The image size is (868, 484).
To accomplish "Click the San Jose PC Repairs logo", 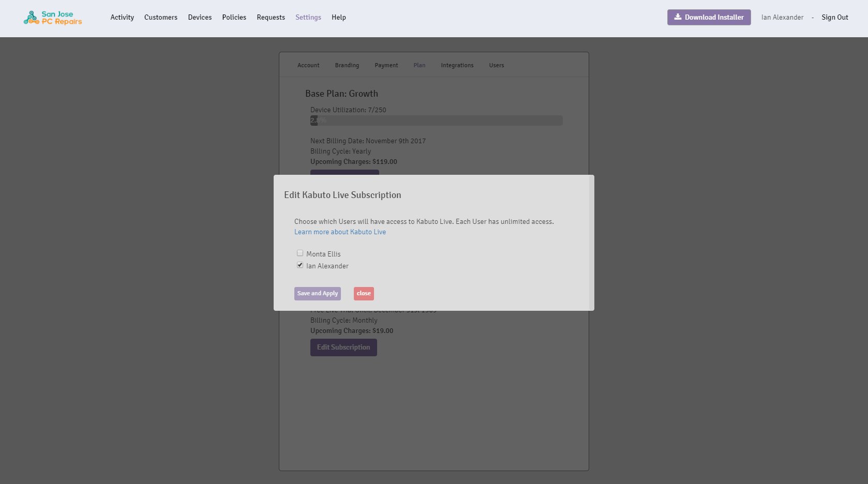I will click(53, 18).
